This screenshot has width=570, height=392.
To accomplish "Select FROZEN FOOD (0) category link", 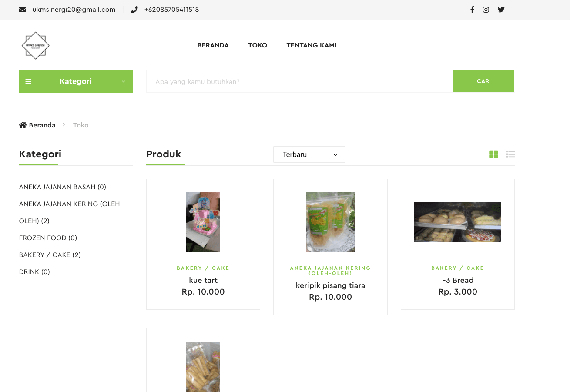I will pos(48,238).
